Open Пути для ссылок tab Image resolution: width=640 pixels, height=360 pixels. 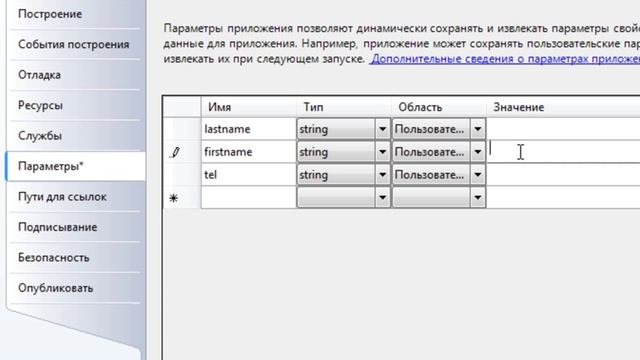76,196
